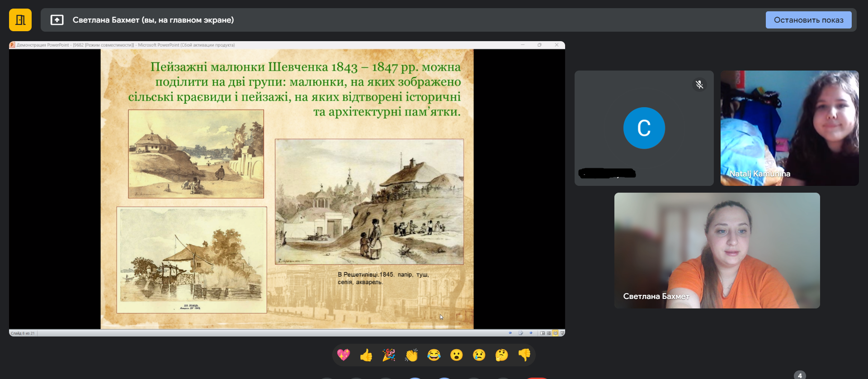Select Светлана Бахмет's video tile
The width and height of the screenshot is (868, 379).
(717, 251)
